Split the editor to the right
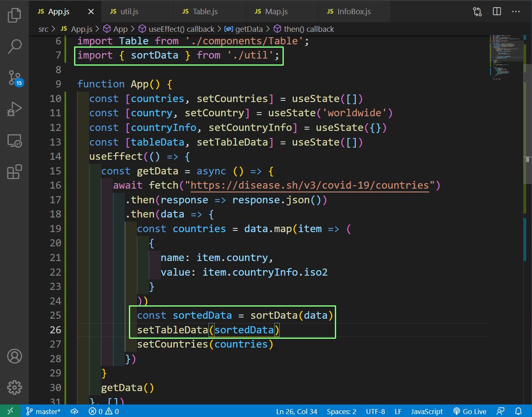Viewport: 532px width, 417px height. click(x=497, y=12)
